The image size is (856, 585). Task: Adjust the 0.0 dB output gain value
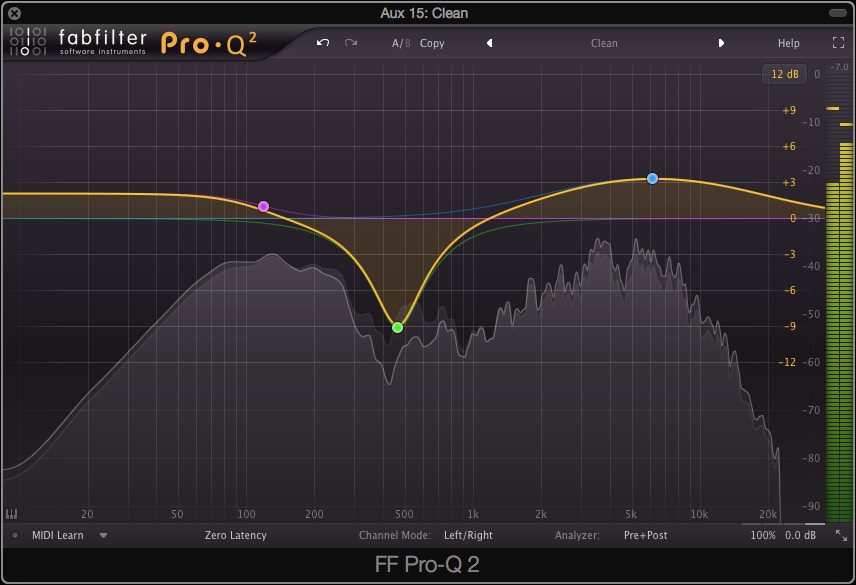coord(800,535)
